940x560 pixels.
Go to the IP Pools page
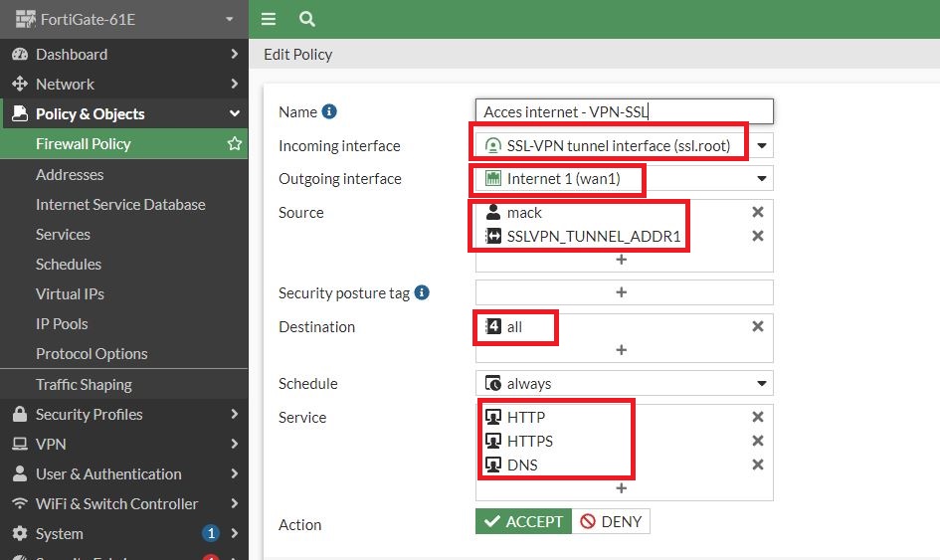pyautogui.click(x=62, y=323)
